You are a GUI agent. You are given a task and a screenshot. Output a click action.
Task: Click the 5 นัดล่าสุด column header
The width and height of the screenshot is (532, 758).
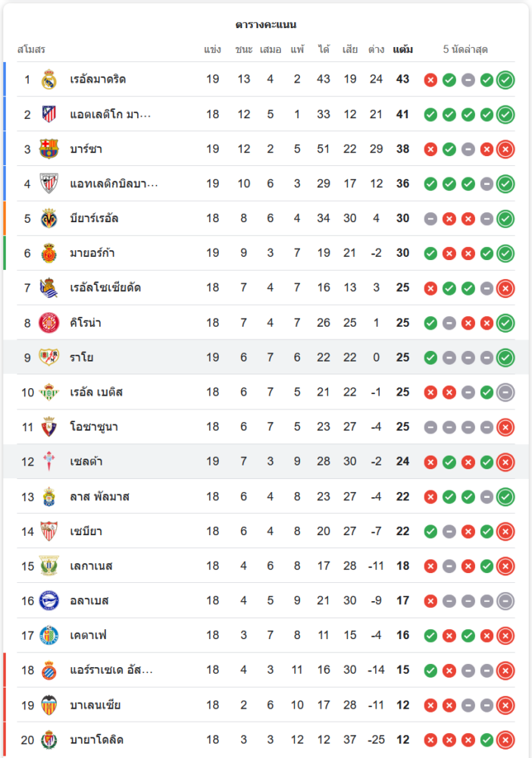pyautogui.click(x=465, y=50)
